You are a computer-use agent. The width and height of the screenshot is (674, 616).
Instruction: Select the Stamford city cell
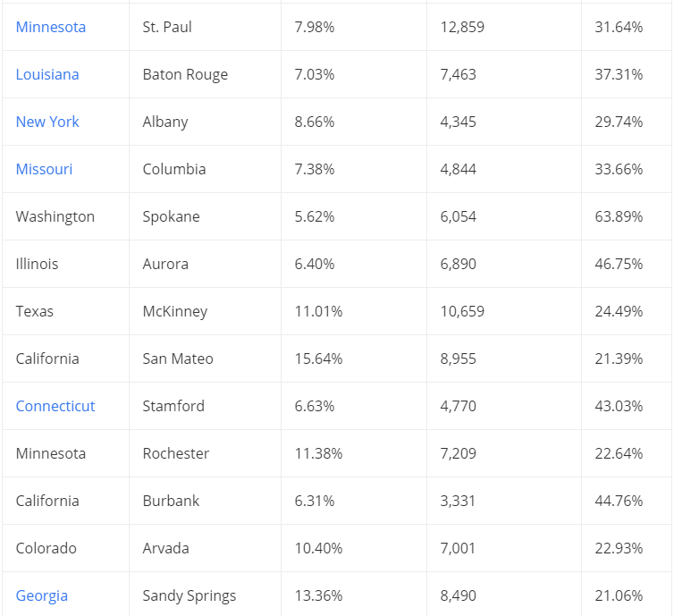click(x=205, y=406)
